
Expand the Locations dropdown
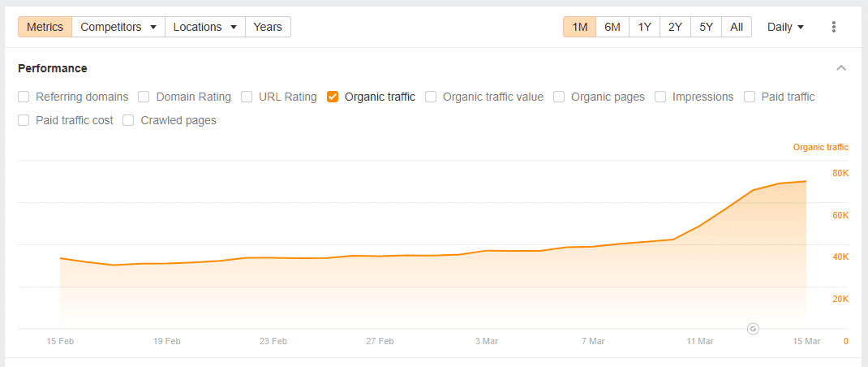coord(204,27)
